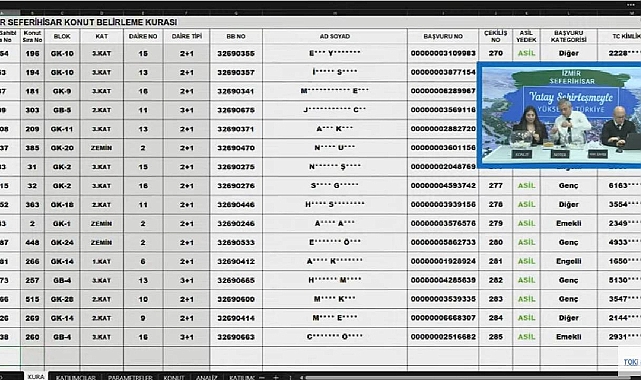
Task: Open the three-dot options menu
Action: 631,5
